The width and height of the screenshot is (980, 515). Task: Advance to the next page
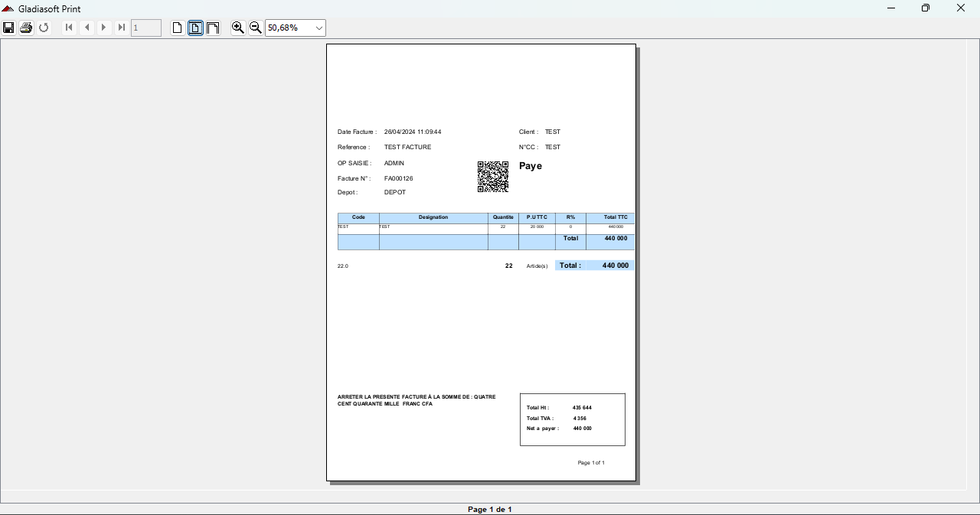click(x=104, y=28)
